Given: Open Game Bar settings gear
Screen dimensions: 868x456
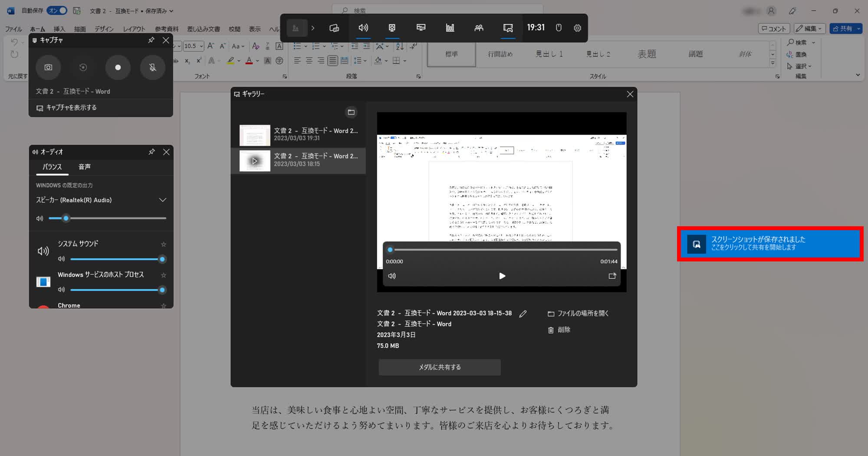Looking at the screenshot, I should (x=577, y=28).
